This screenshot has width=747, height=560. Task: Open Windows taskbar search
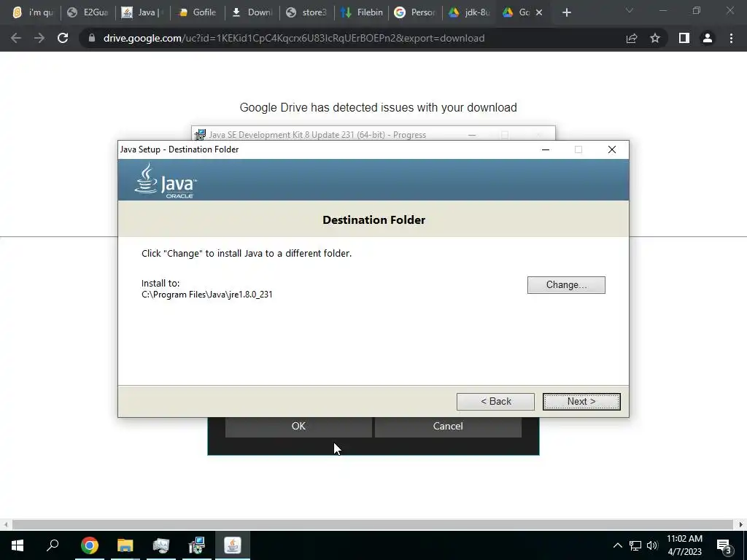click(53, 545)
